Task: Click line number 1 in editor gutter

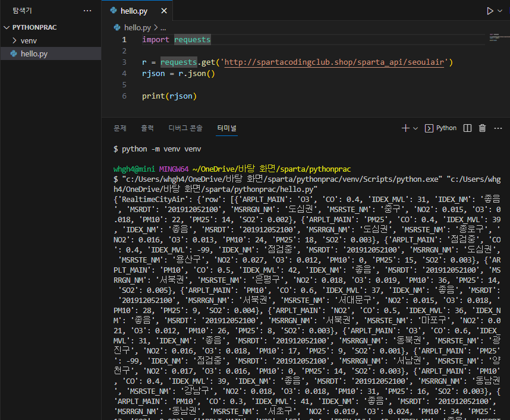Action: (124, 40)
